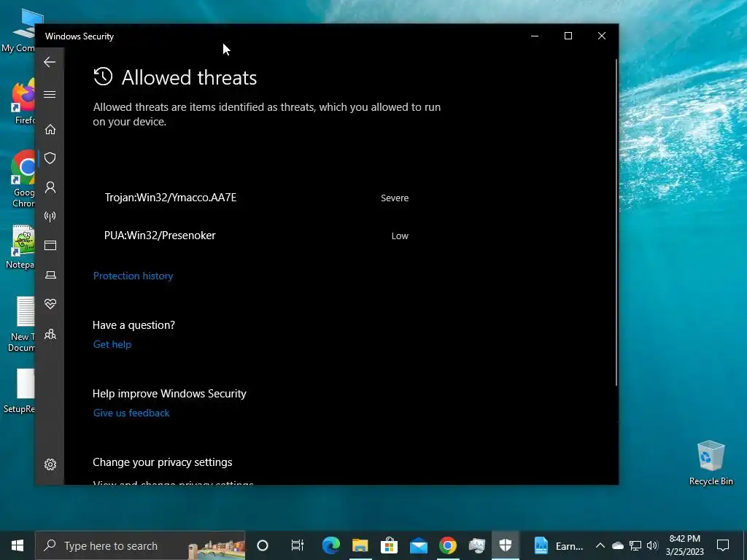Select Firefox desktop shortcut
The image size is (747, 560).
click(x=21, y=101)
